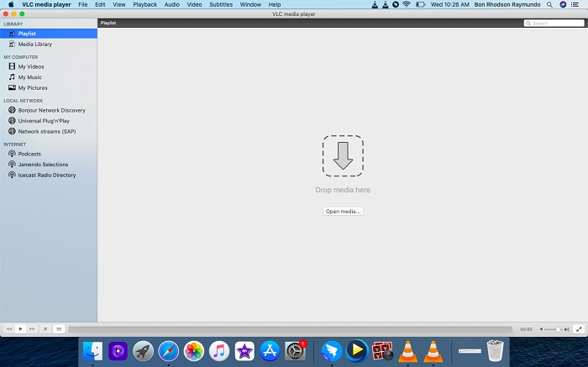Image resolution: width=588 pixels, height=367 pixels.
Task: Click the Play button in the control bar
Action: click(x=20, y=328)
